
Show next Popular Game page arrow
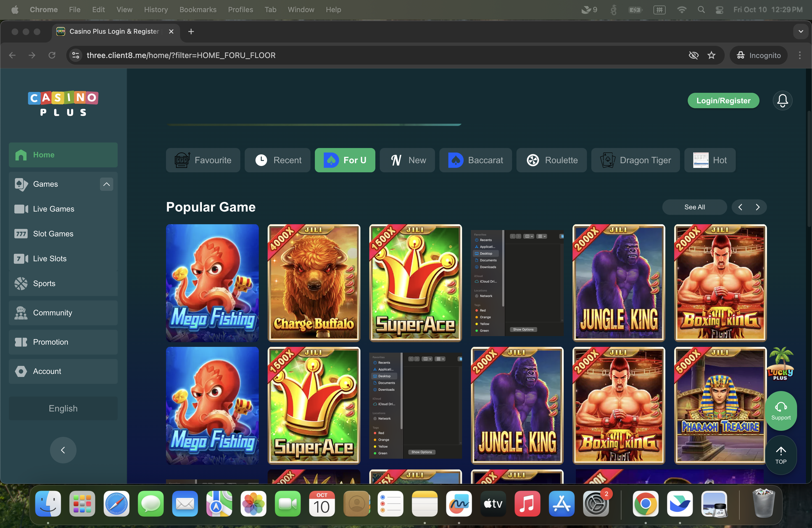(x=757, y=207)
